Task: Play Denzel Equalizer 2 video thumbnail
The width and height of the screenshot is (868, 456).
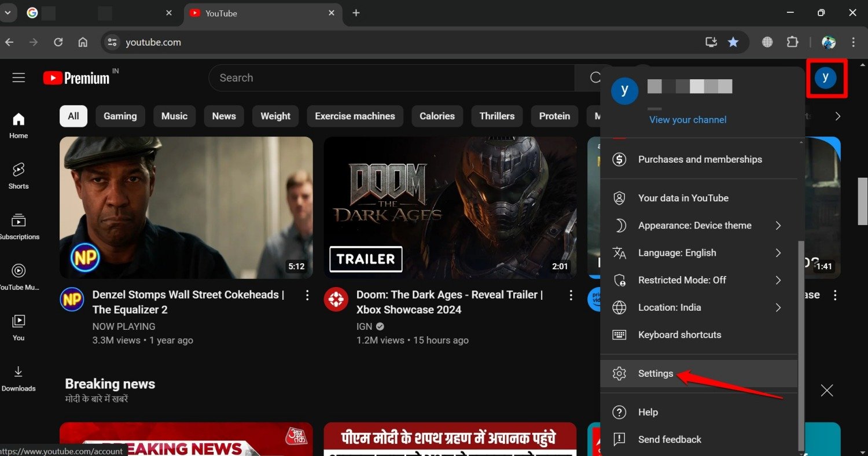Action: click(x=186, y=208)
